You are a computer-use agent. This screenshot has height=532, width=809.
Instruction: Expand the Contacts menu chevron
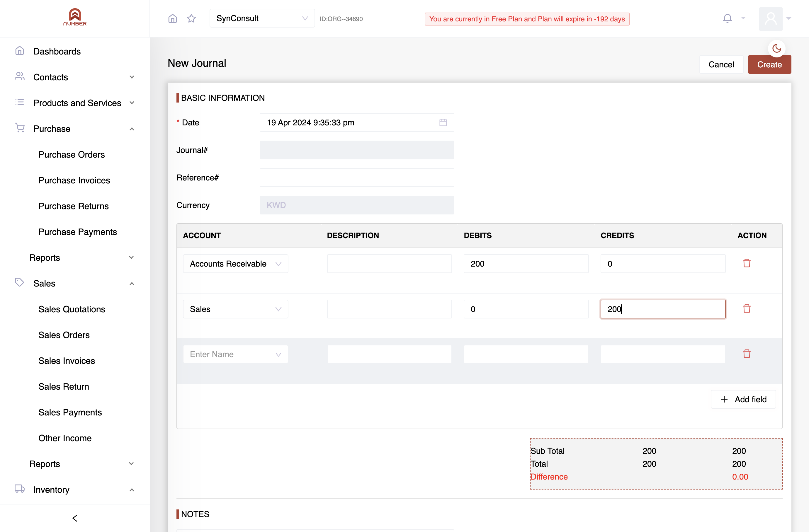click(132, 77)
